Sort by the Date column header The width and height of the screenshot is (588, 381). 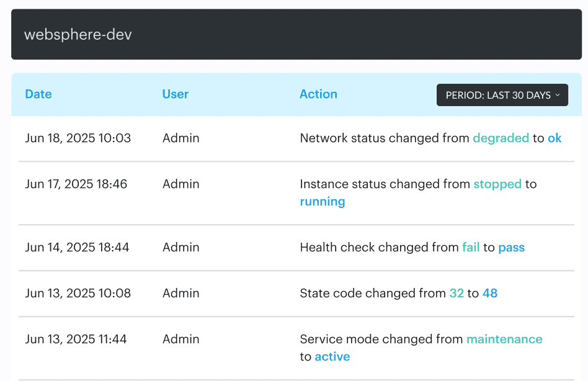[x=38, y=94]
